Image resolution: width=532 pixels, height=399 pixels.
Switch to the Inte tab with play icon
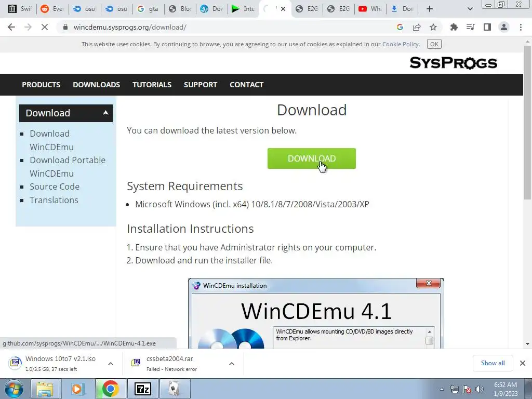click(x=244, y=9)
